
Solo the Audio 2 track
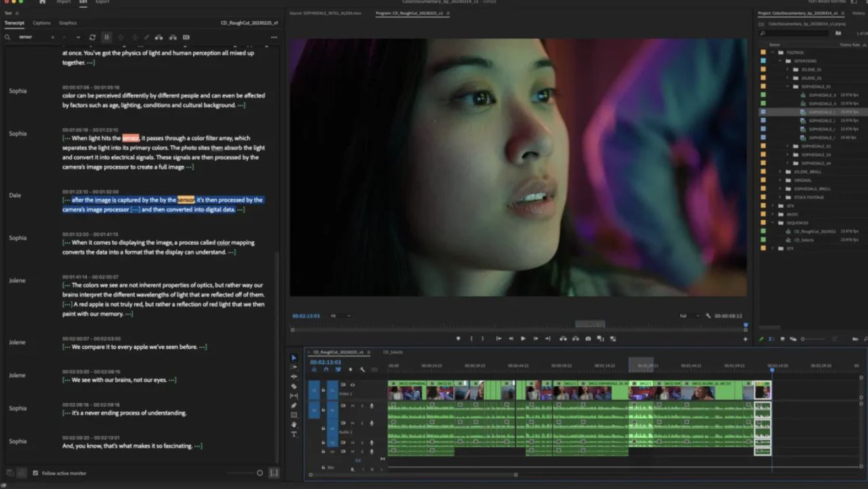coord(362,424)
